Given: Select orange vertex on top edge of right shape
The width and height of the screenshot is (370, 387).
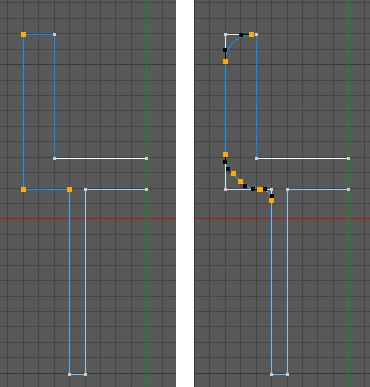Looking at the screenshot, I should tap(251, 34).
